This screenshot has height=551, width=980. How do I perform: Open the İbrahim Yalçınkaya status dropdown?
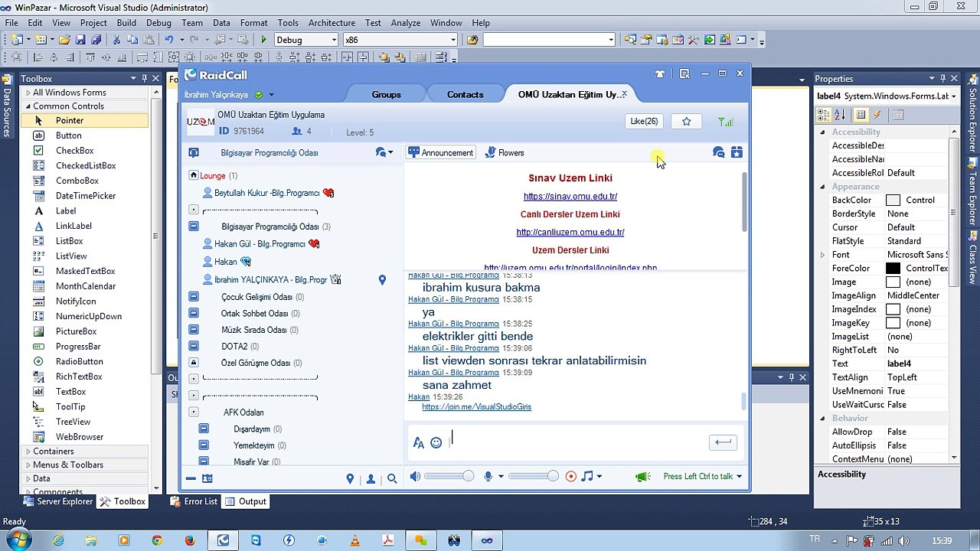coord(272,95)
